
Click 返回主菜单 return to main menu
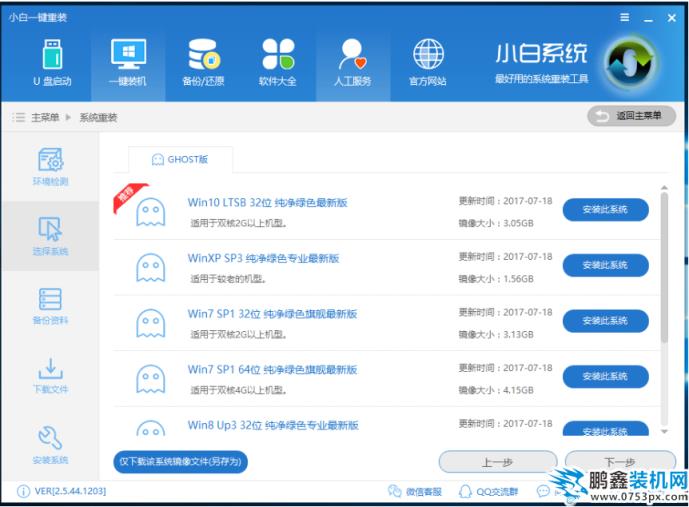(x=631, y=116)
